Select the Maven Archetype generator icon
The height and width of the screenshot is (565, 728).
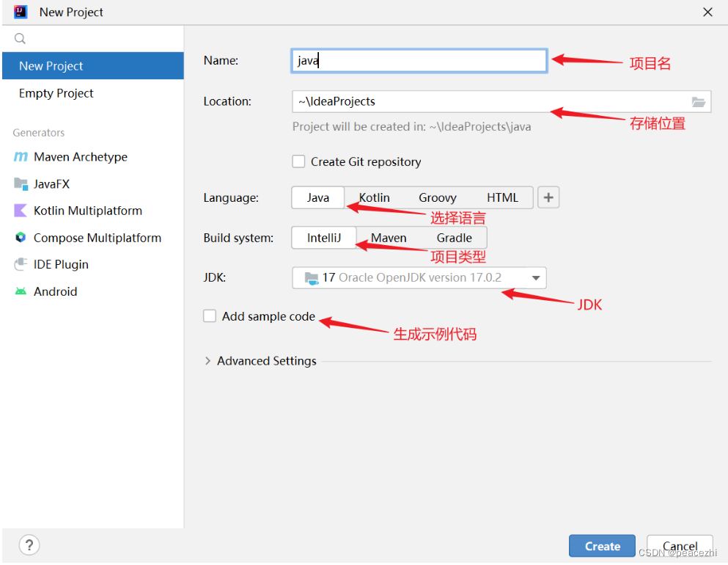pyautogui.click(x=21, y=157)
